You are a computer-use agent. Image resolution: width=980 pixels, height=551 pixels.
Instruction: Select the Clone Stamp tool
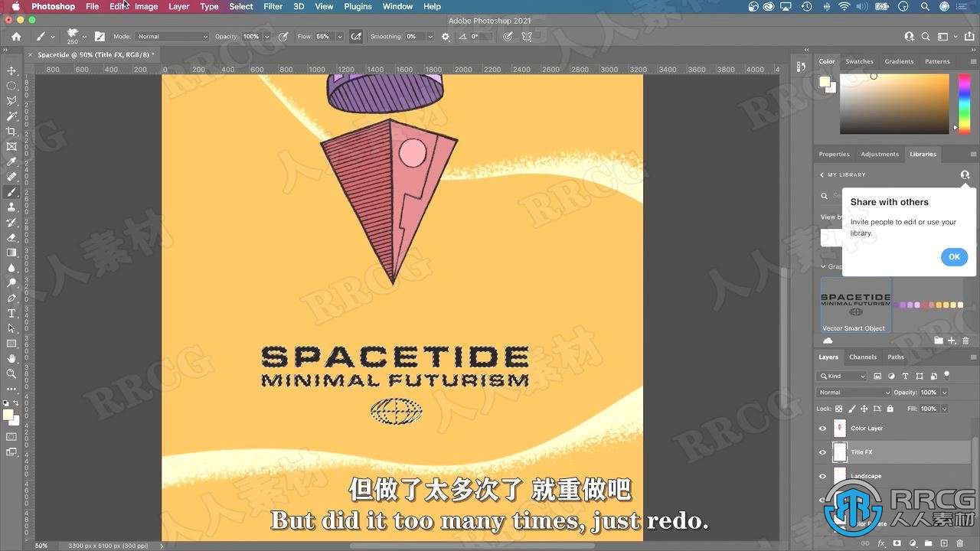tap(11, 207)
